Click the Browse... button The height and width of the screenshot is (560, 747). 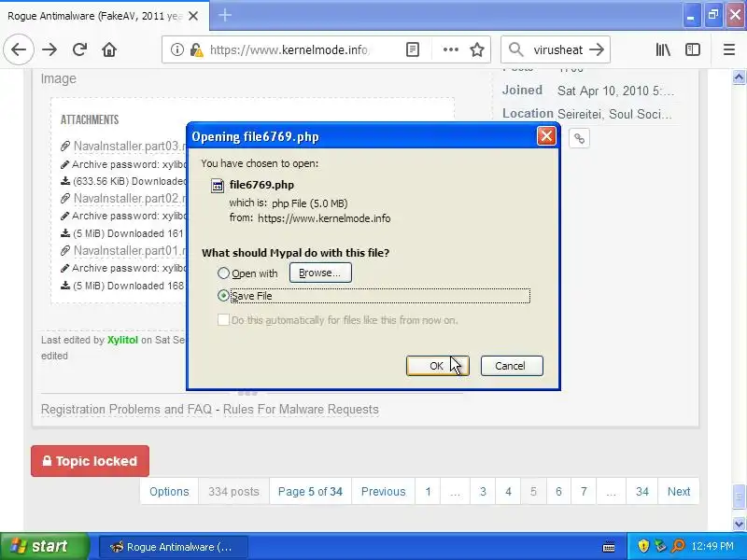click(320, 273)
